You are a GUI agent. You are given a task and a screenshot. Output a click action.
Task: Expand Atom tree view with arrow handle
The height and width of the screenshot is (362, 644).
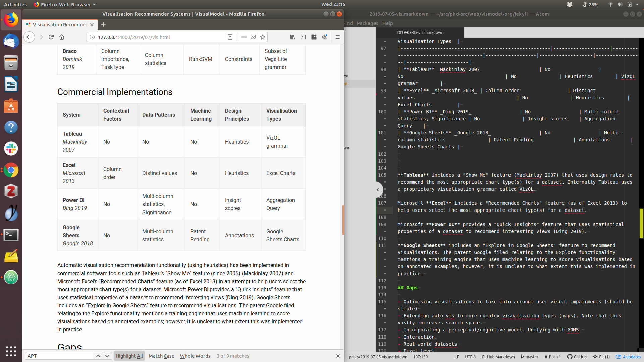tap(378, 190)
